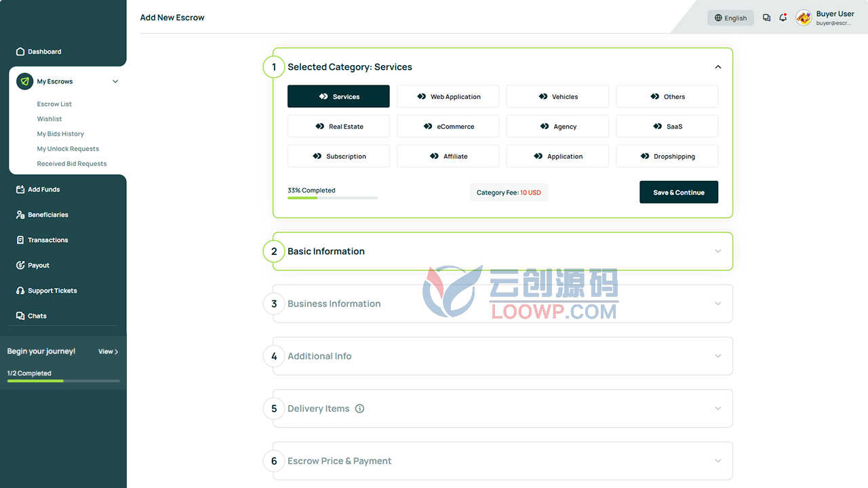Screen dimensions: 868x488
Task: Click the Payout sidebar icon
Action: coord(20,266)
